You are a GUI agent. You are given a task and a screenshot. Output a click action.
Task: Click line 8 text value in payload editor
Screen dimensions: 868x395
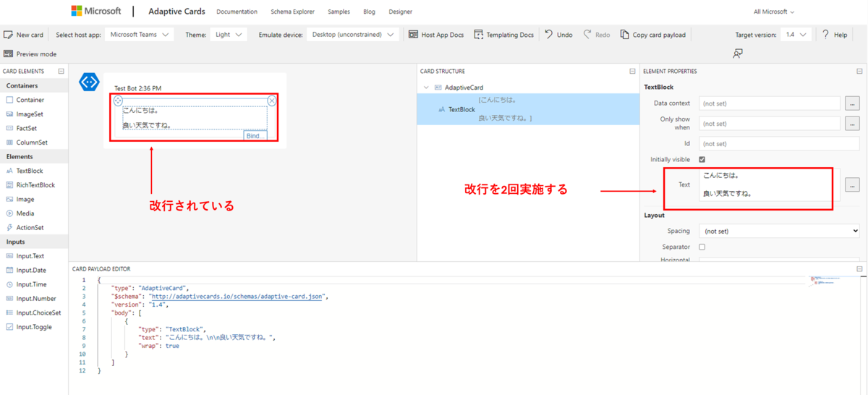click(x=220, y=337)
